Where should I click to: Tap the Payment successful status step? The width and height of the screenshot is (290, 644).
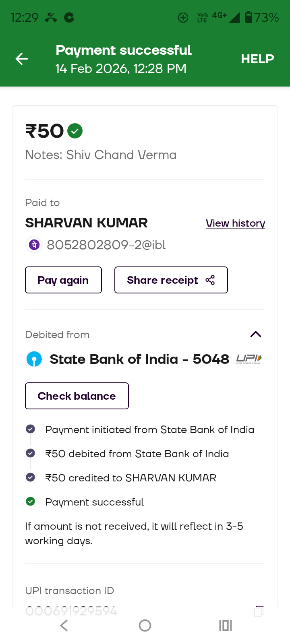pos(94,502)
